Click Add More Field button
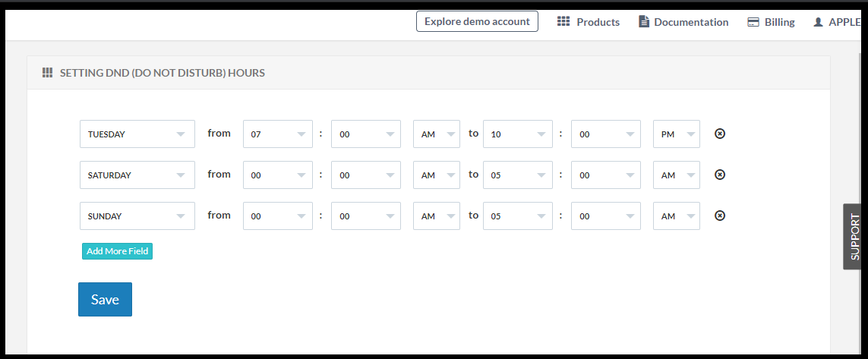 (x=118, y=251)
